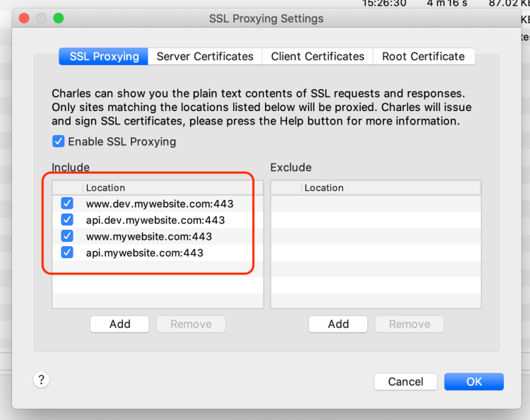Toggle the www.mywebsite.com:443 checkbox
The height and width of the screenshot is (420, 530).
pyautogui.click(x=67, y=236)
